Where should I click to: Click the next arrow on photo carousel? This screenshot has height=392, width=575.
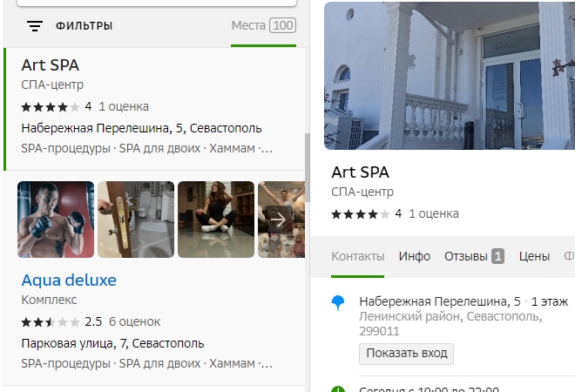pyautogui.click(x=278, y=220)
